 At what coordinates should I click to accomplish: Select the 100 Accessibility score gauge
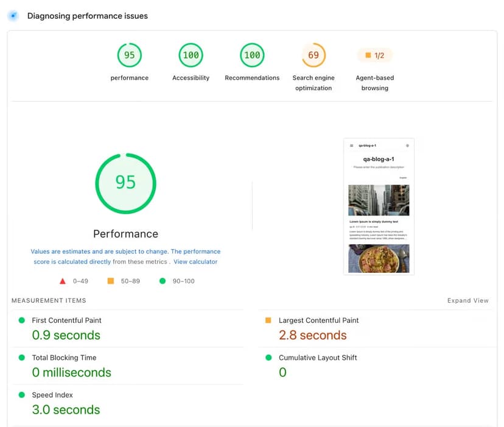point(191,55)
